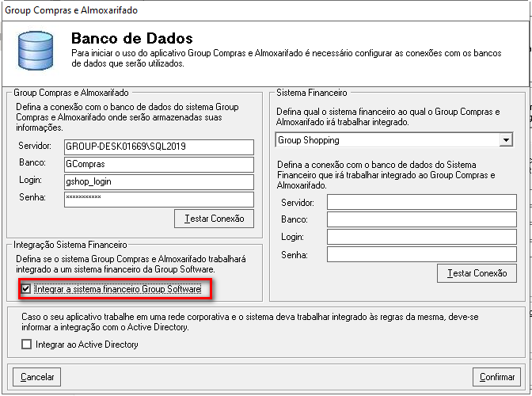Image resolution: width=532 pixels, height=396 pixels.
Task: Click the Servidor: label in Group Compras section
Action: click(x=35, y=146)
